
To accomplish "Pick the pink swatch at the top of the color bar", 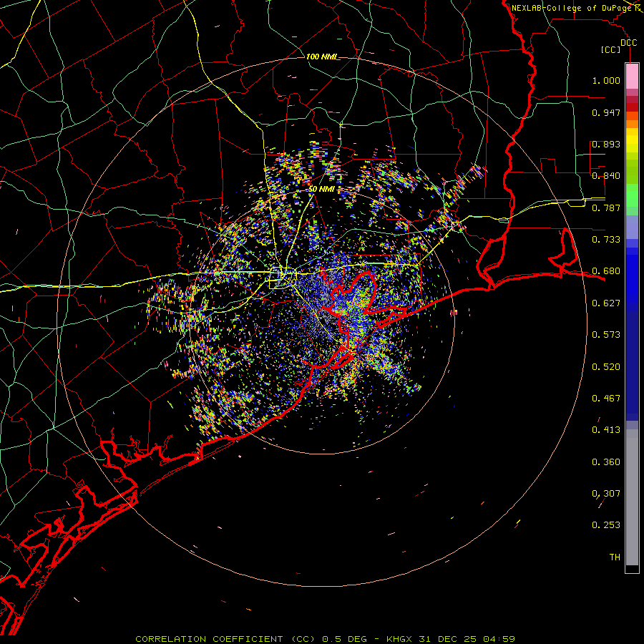I will pos(632,77).
